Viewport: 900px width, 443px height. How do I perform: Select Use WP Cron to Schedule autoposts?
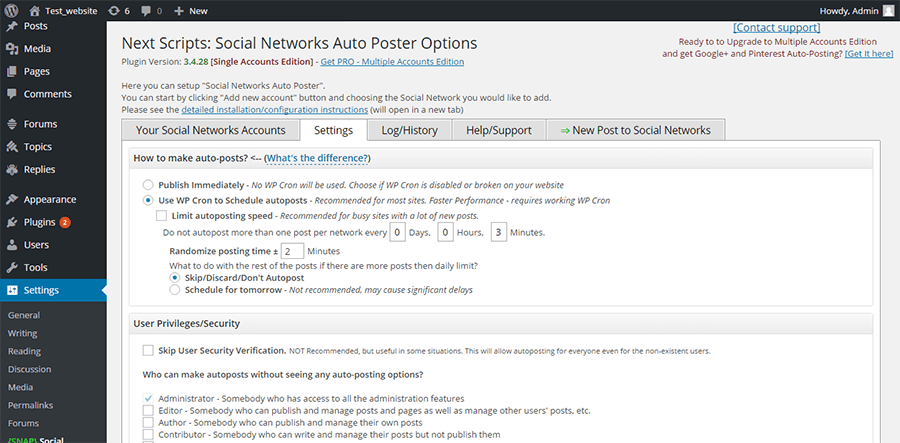point(148,200)
